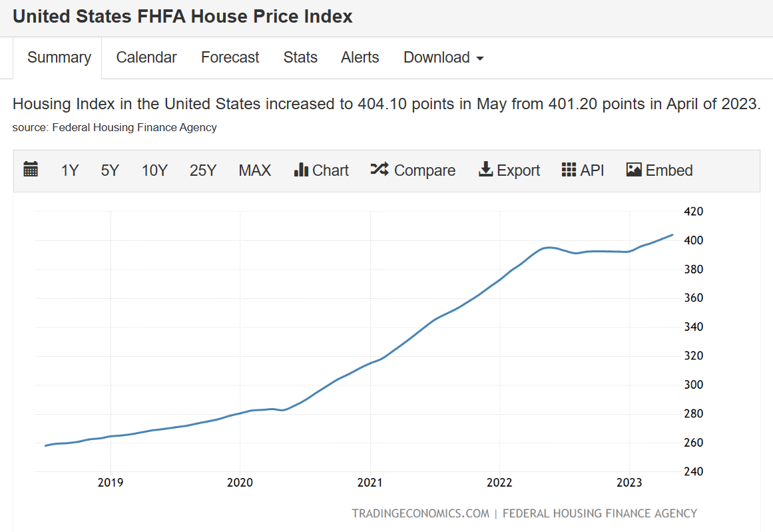
Task: Open the calendar date range icon
Action: [x=31, y=170]
